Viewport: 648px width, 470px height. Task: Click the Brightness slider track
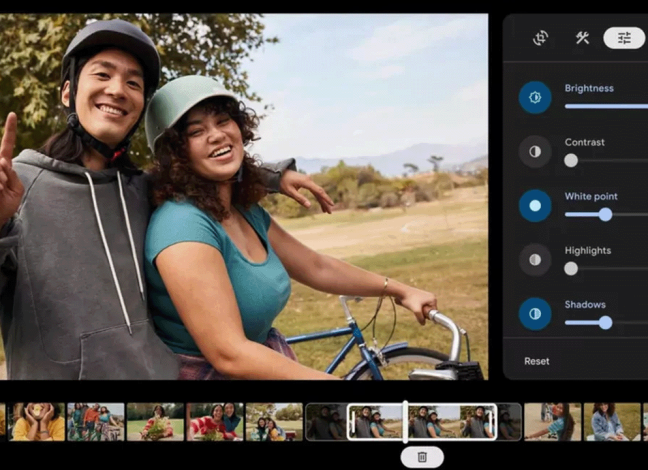click(x=606, y=106)
